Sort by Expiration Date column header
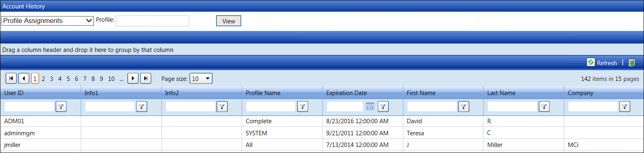Viewport: 644px width, 153px height. click(x=346, y=93)
